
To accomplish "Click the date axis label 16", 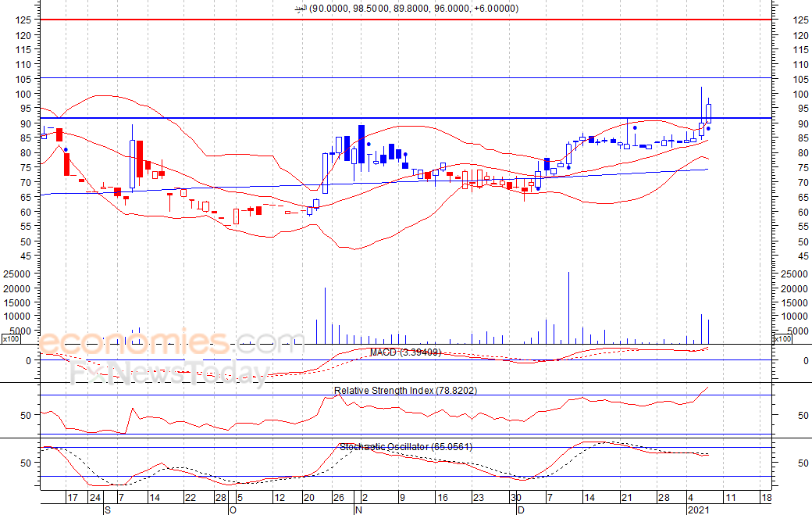I will coord(442,497).
